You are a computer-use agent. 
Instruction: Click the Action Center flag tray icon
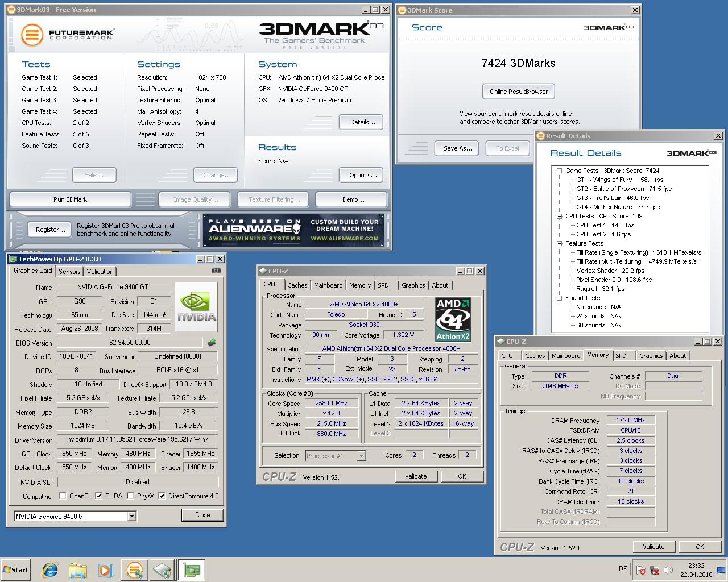[x=641, y=570]
